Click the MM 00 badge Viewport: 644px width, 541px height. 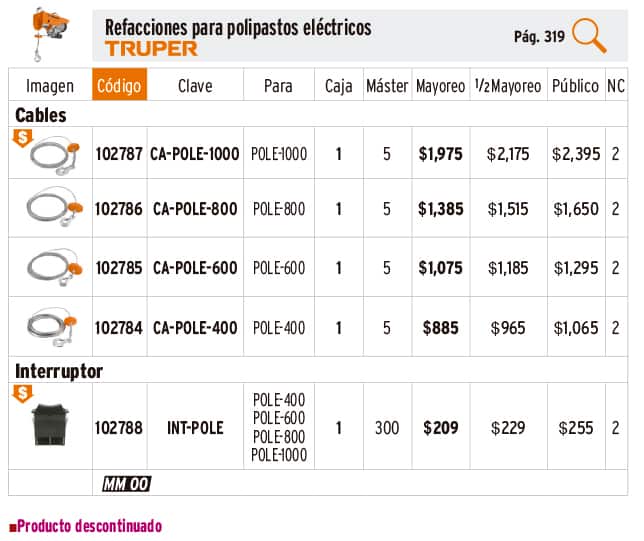click(x=125, y=485)
